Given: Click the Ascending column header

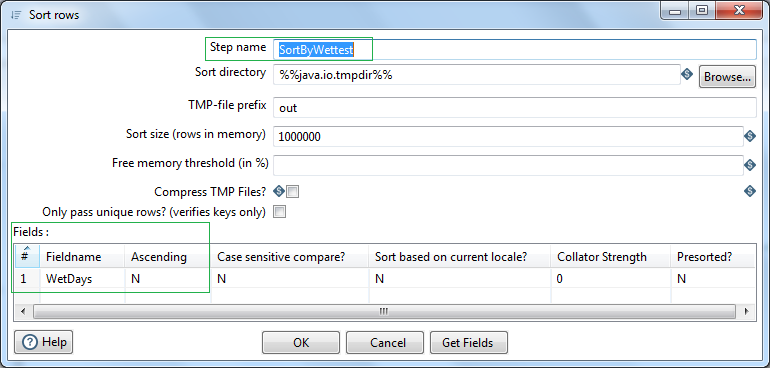Looking at the screenshot, I should 168,256.
